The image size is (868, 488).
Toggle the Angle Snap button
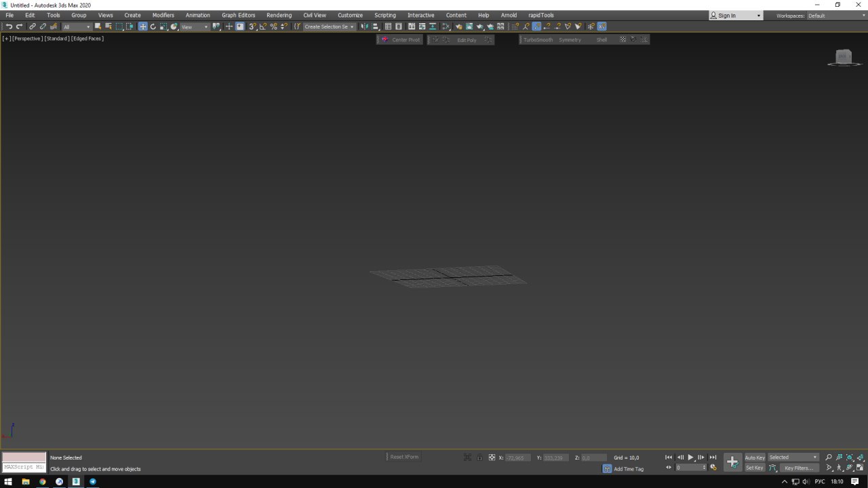pyautogui.click(x=263, y=26)
